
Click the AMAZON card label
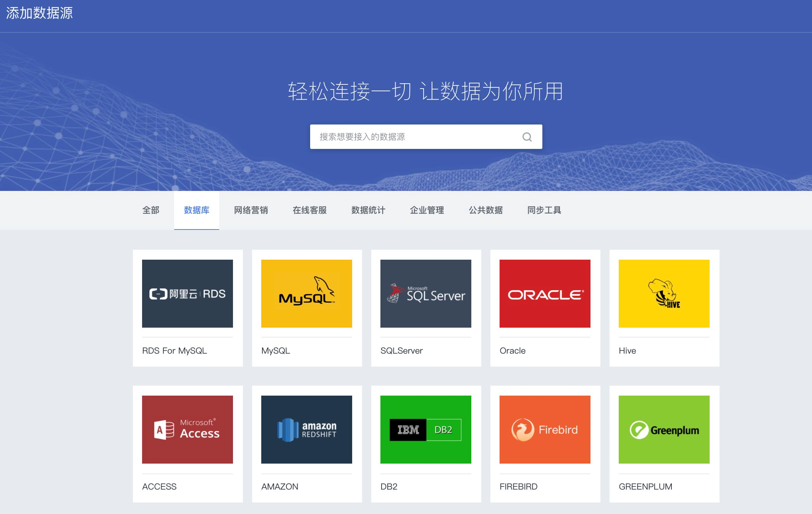point(280,487)
